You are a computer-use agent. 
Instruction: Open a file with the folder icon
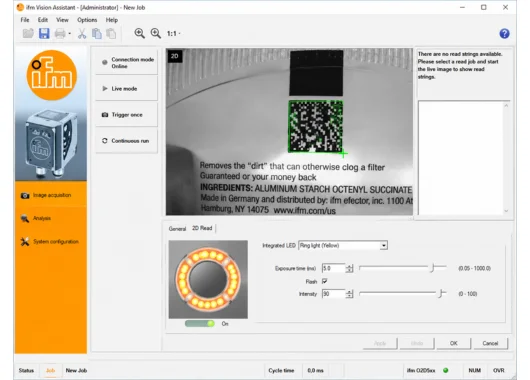28,33
